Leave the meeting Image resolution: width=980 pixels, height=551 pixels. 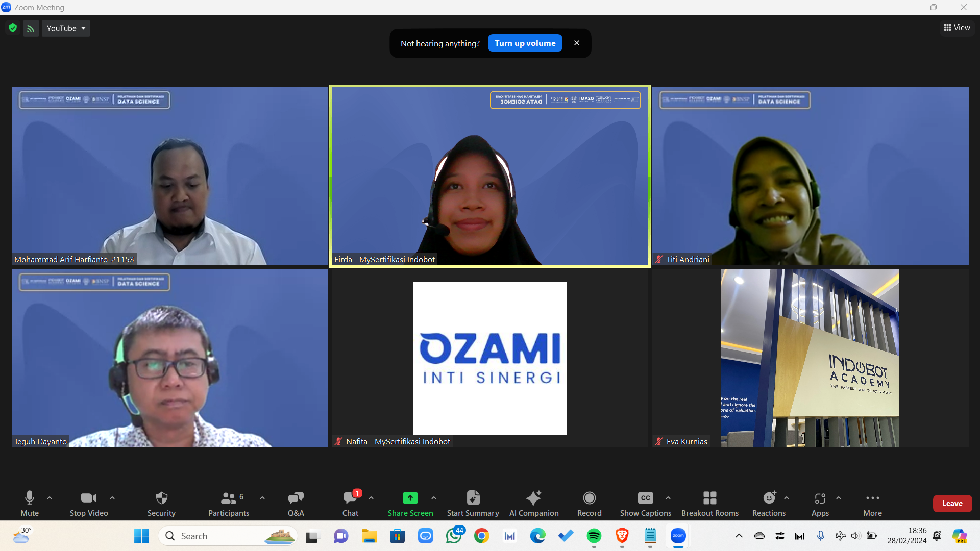pos(952,504)
